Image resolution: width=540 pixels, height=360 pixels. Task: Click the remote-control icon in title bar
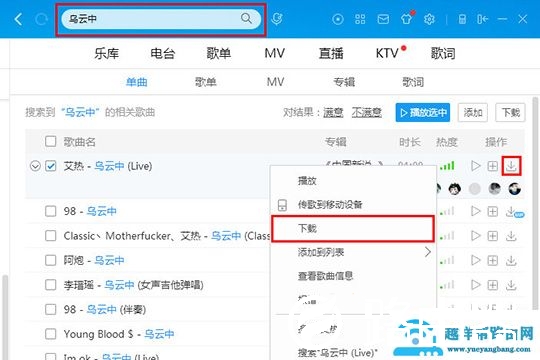coord(462,19)
